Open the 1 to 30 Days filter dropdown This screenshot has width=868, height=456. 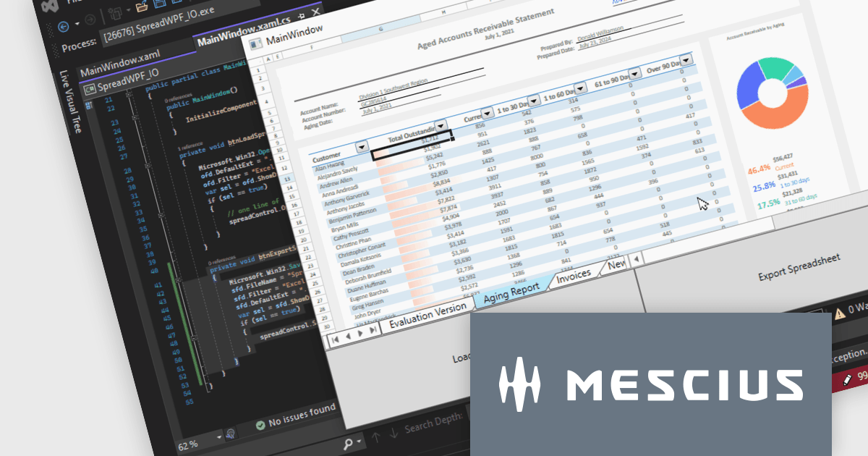point(535,100)
